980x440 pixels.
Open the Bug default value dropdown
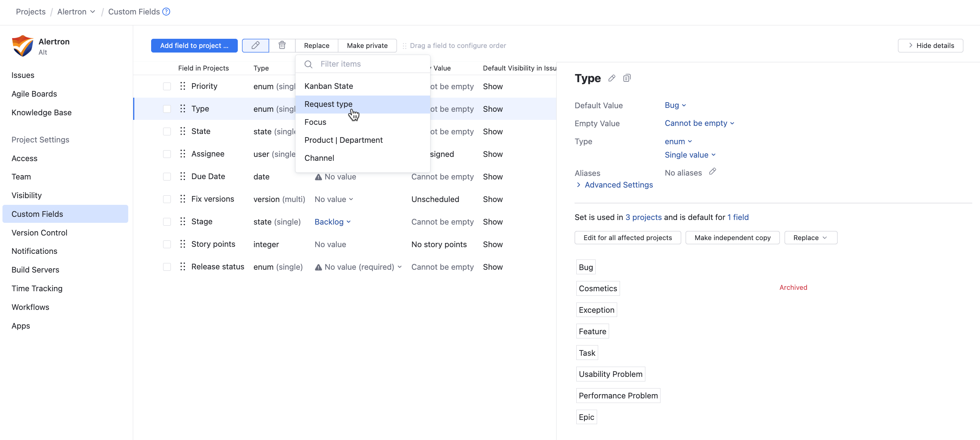click(675, 105)
